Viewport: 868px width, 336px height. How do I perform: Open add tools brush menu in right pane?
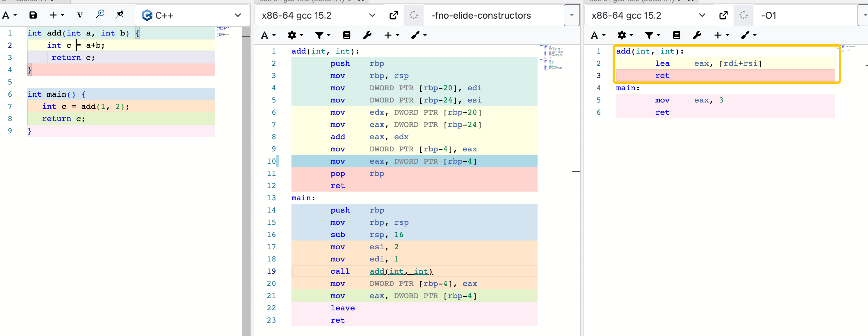748,35
